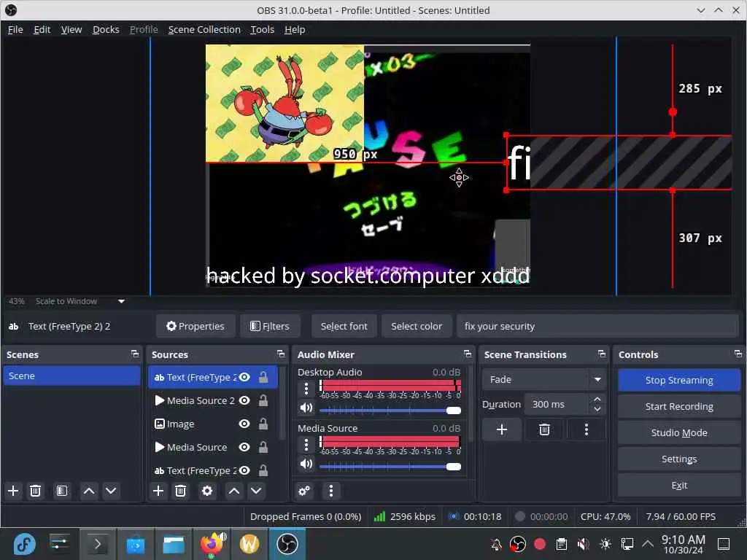Open Fade transition dropdown
Viewport: 747px width, 560px height.
click(x=544, y=379)
